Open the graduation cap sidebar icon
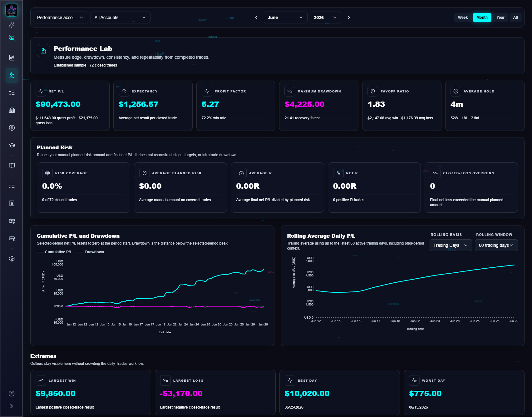Image resolution: width=532 pixels, height=417 pixels. point(12,145)
